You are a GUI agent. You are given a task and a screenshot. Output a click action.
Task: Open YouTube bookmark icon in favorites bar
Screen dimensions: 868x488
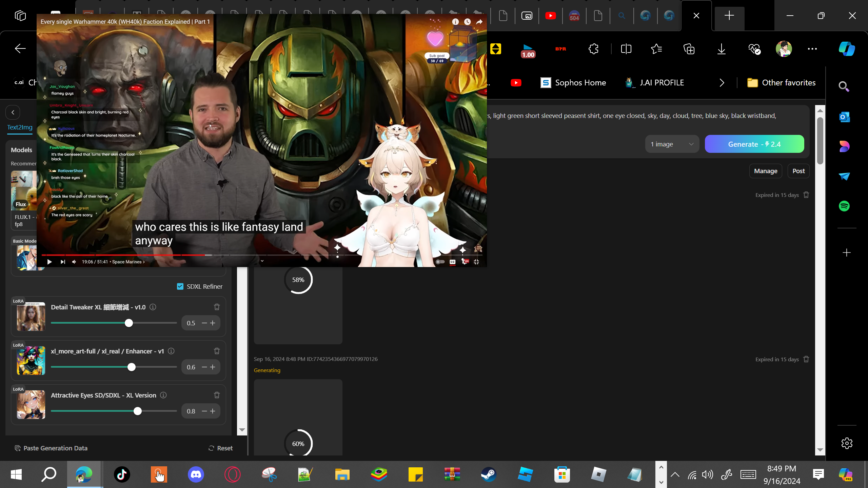516,83
